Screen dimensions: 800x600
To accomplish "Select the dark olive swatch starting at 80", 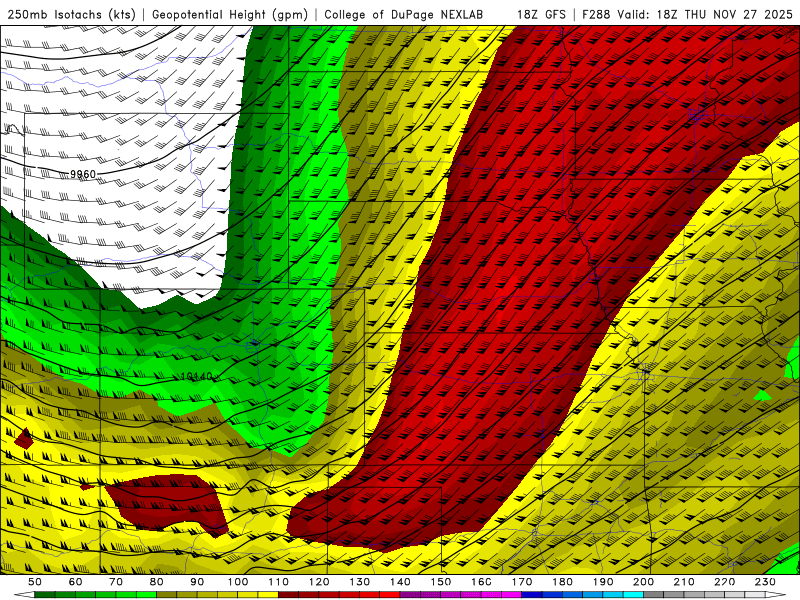I will click(166, 595).
